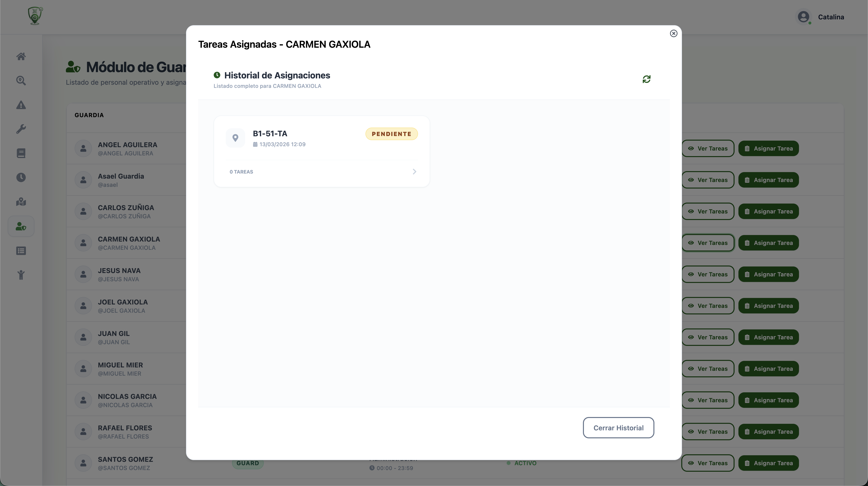Click NICOLAS GARCIA avatar icon
Image resolution: width=868 pixels, height=486 pixels.
coord(83,400)
